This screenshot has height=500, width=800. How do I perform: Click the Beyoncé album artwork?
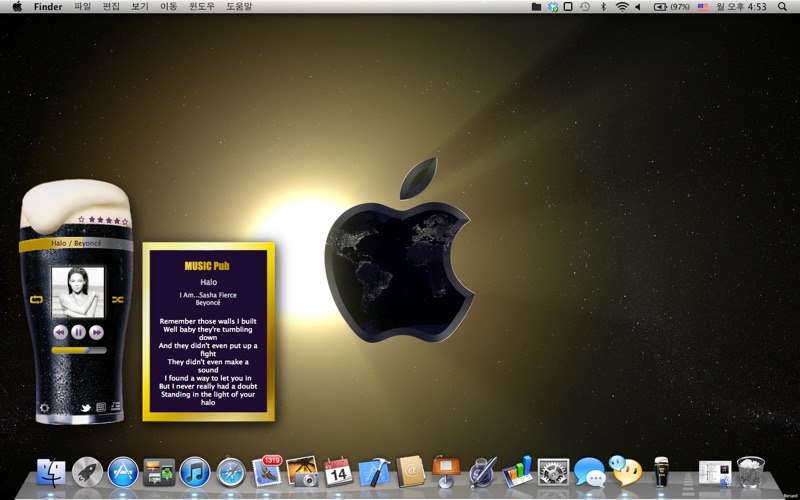tap(78, 293)
